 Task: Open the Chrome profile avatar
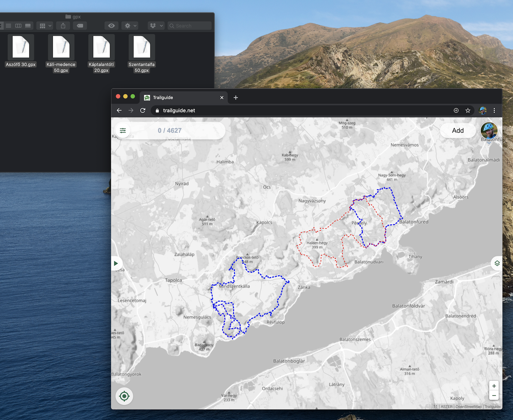pos(483,110)
